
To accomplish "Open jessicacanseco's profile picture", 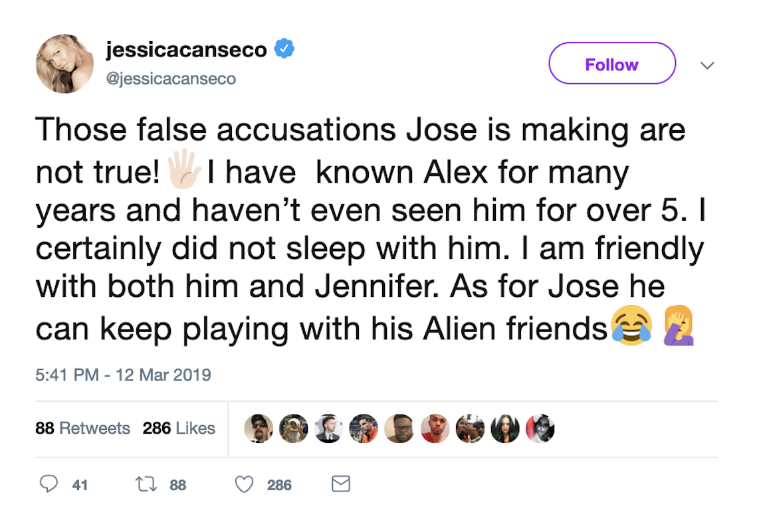I will click(x=64, y=63).
